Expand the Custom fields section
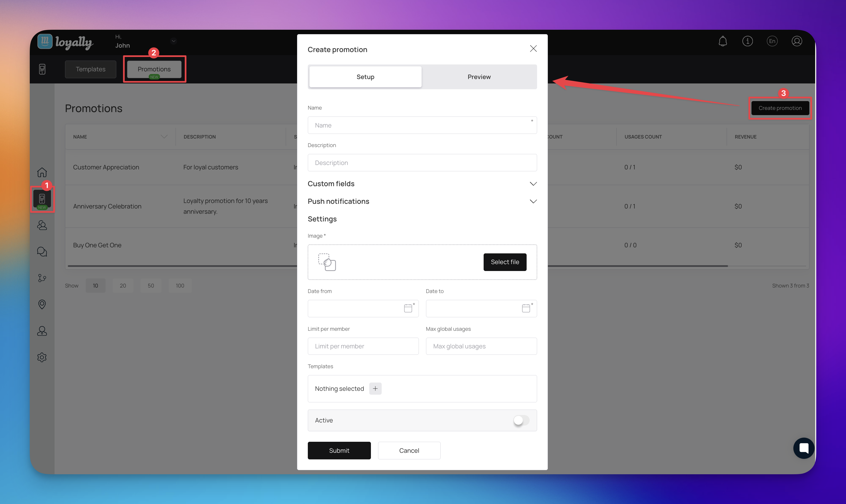 pos(533,184)
